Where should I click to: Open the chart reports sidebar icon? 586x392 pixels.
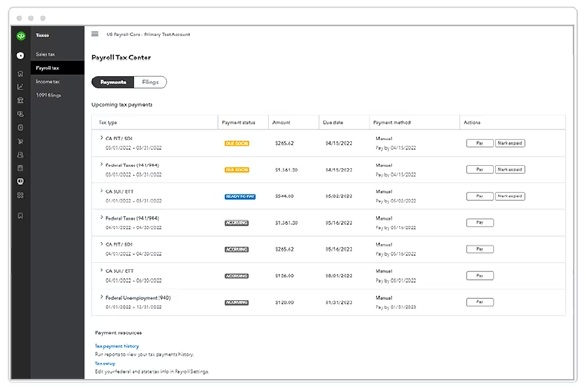[20, 87]
